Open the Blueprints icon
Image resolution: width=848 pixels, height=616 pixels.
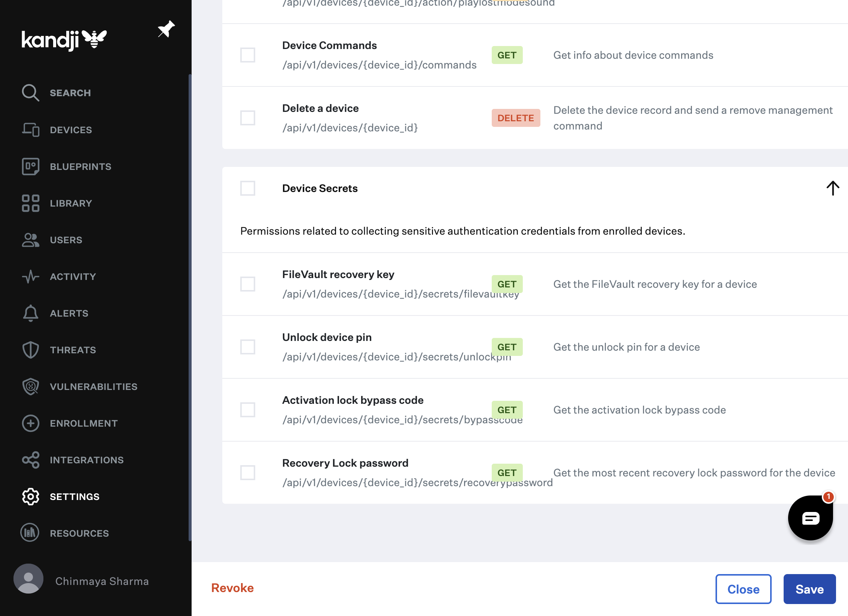[x=30, y=167]
